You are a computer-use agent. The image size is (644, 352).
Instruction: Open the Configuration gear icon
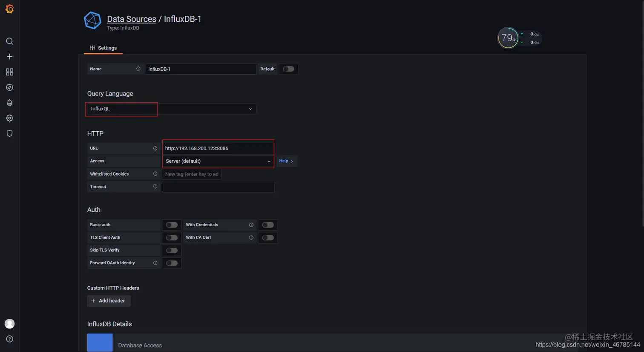click(9, 118)
